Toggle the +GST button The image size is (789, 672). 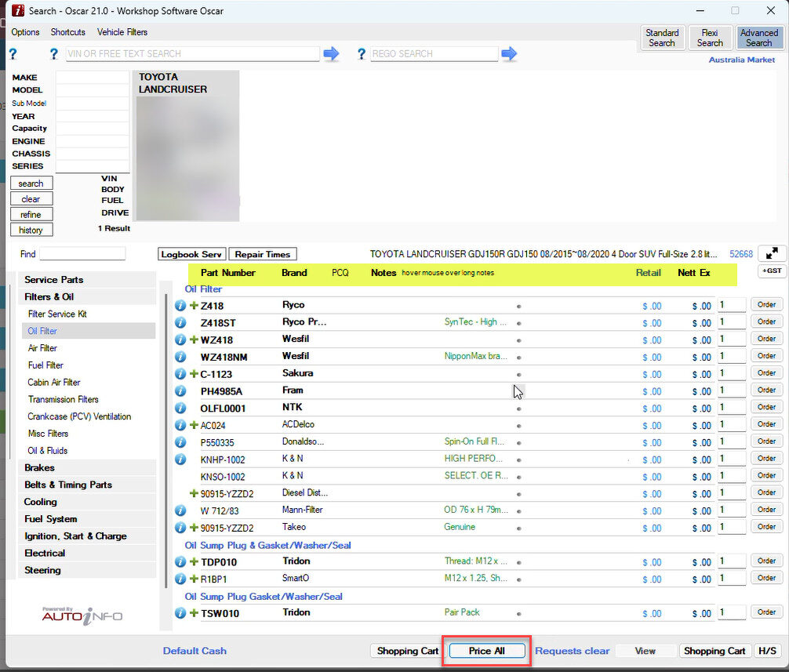coord(772,271)
